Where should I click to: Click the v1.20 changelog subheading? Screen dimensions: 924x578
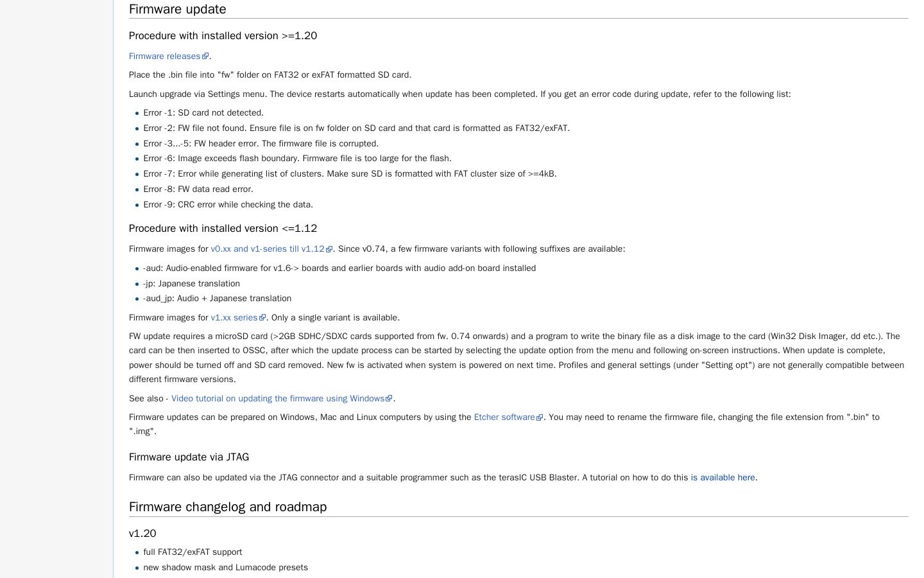point(142,534)
